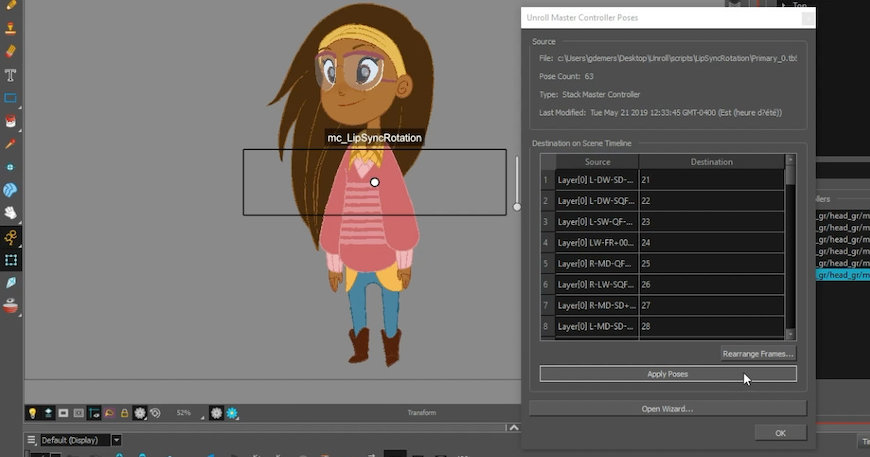Screen dimensions: 870x457
Task: Select destination cell with value 28
Action: [x=712, y=326]
